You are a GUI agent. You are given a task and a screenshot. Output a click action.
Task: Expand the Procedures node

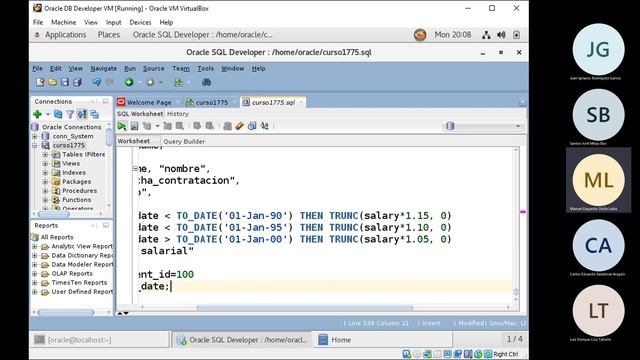point(45,191)
